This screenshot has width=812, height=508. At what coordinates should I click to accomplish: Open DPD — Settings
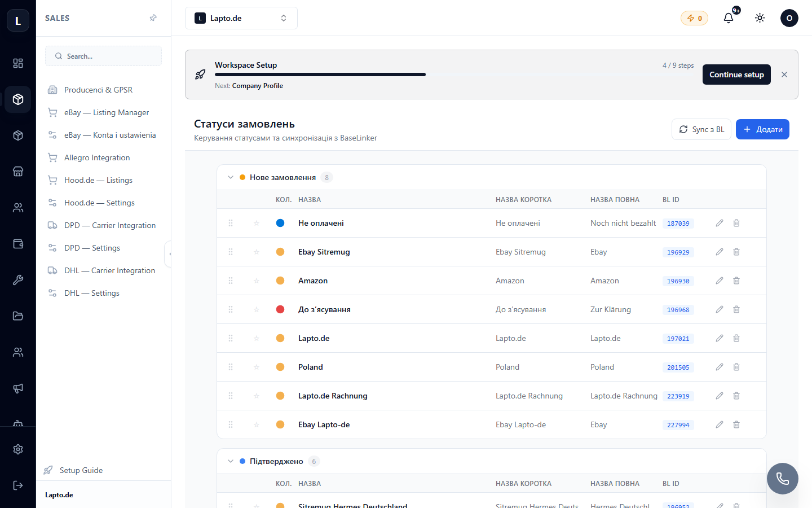click(x=103, y=248)
